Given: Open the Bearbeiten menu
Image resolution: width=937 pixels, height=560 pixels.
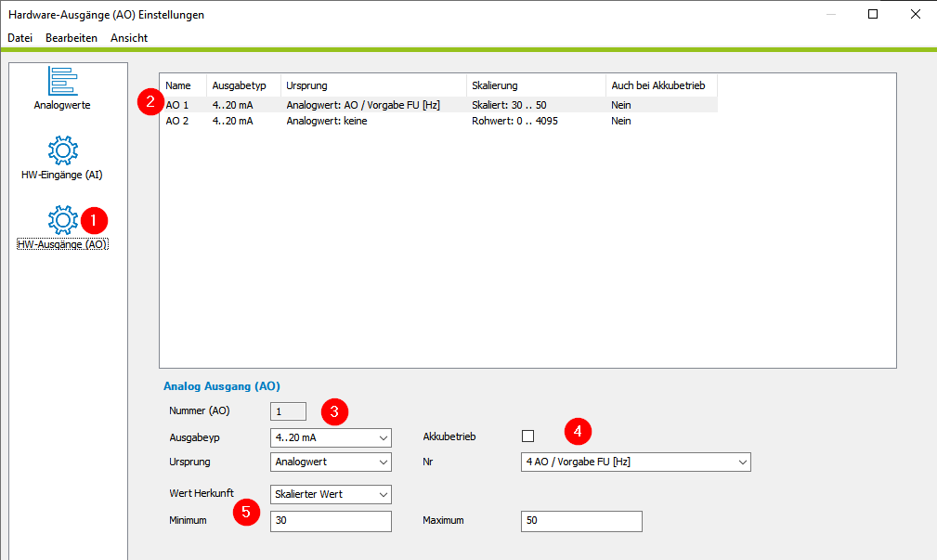Looking at the screenshot, I should point(72,38).
